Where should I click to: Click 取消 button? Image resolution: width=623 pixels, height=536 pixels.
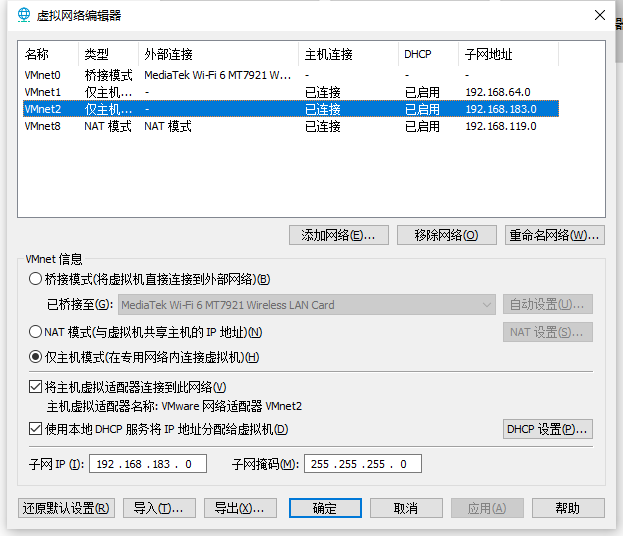pos(406,508)
